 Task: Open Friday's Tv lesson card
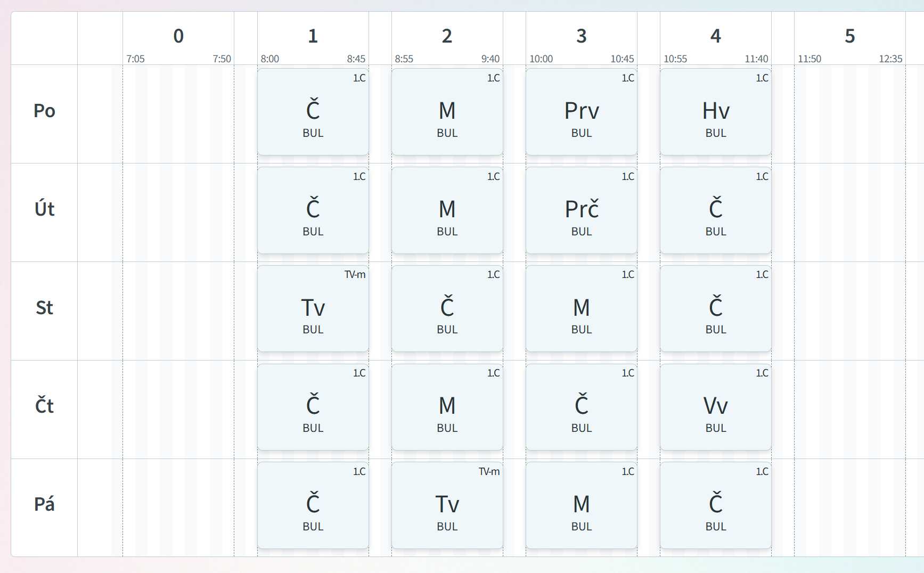447,505
